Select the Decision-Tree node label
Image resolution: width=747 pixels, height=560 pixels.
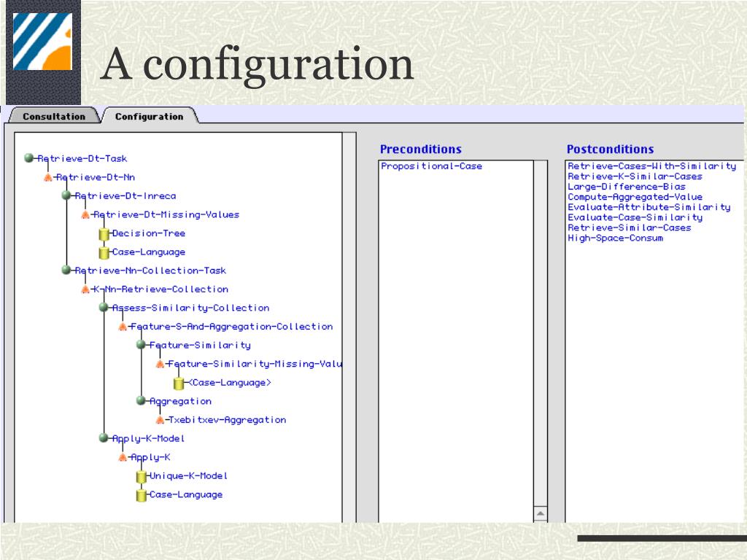pos(149,233)
